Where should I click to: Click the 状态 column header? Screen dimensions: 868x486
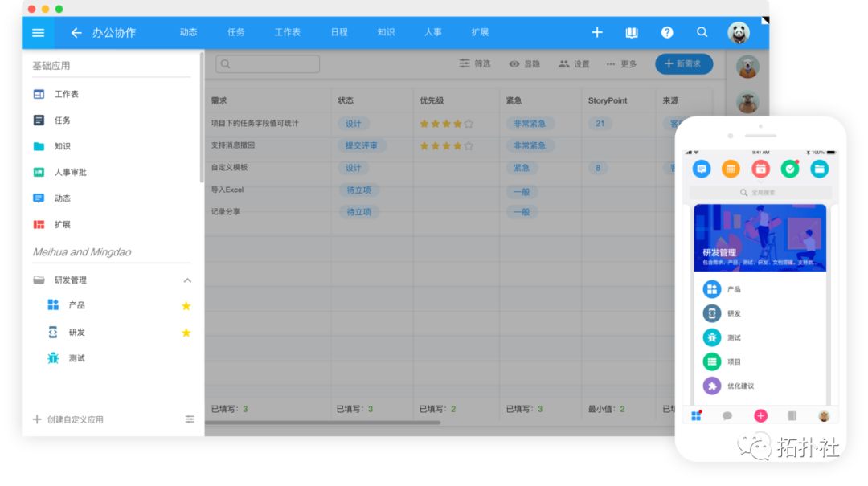(346, 100)
